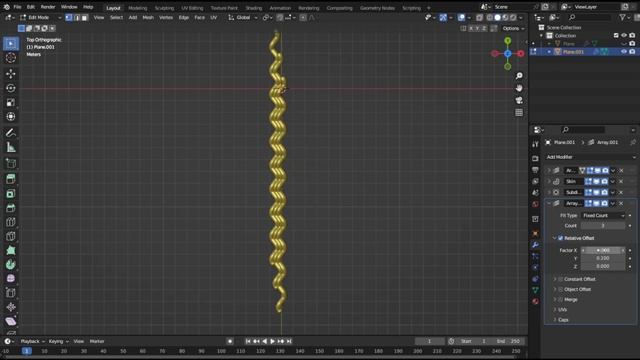Select the Add Cube tool
The width and height of the screenshot is (640, 360).
(11, 164)
